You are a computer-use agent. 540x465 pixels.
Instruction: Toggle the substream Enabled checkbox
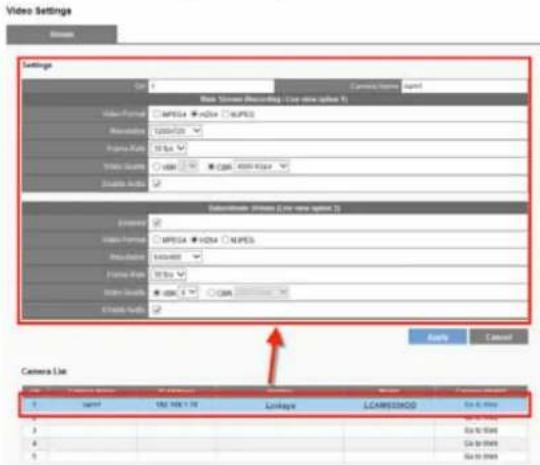pos(157,223)
